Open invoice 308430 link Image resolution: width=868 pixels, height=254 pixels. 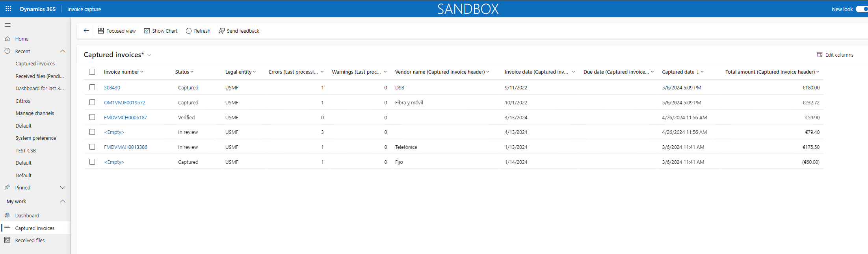point(112,87)
